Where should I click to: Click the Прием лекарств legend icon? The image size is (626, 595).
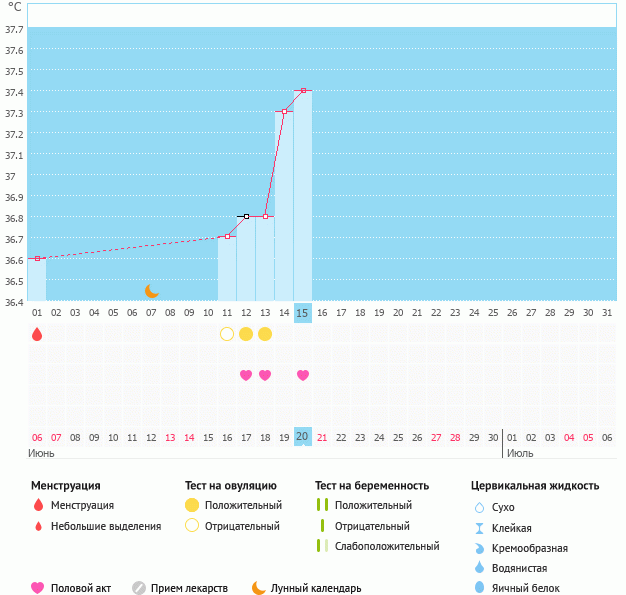tap(139, 588)
